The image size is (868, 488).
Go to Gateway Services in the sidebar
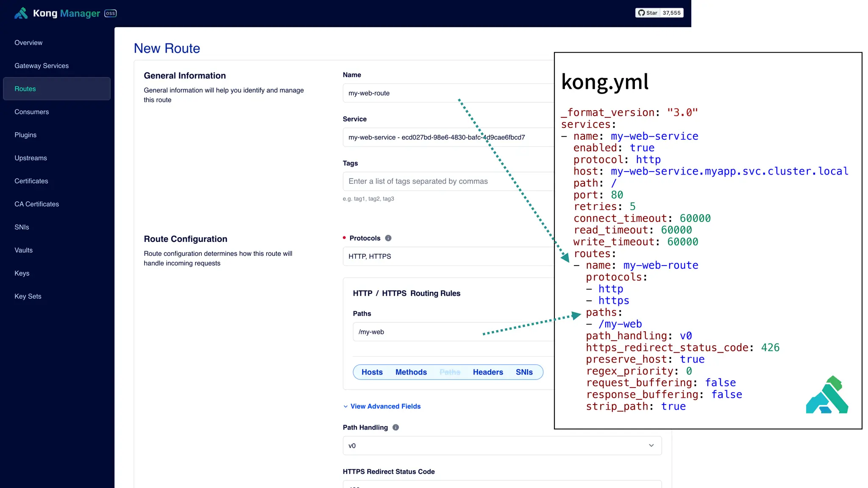42,66
